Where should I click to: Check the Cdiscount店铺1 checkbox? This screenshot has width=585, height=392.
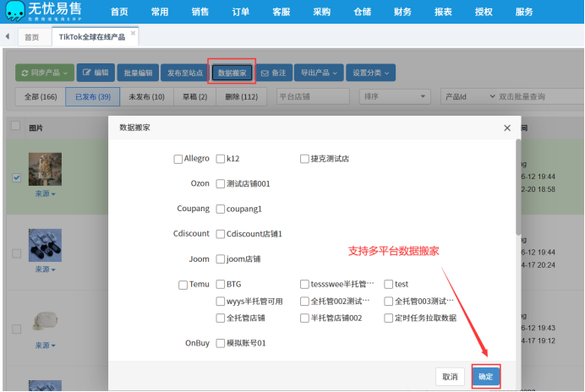coord(221,234)
